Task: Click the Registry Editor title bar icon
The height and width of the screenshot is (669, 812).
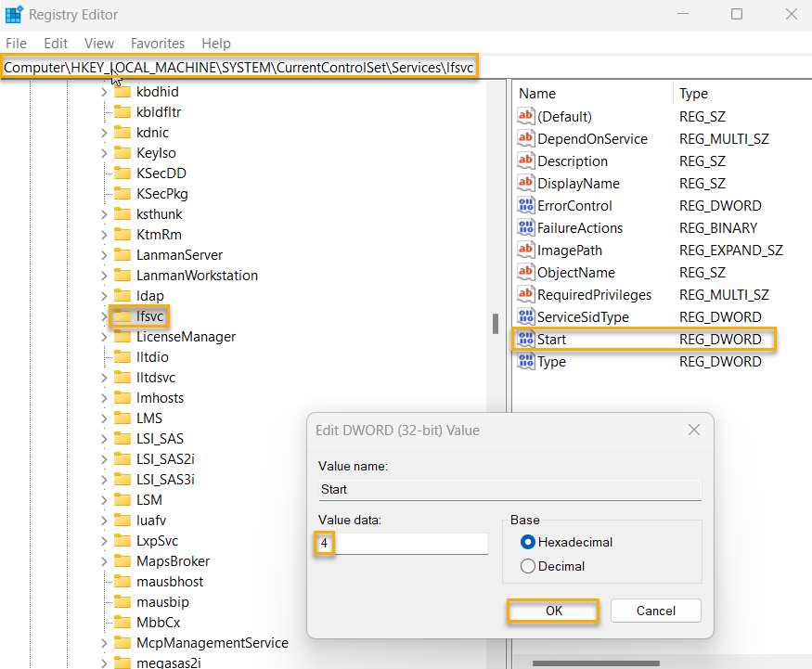Action: pyautogui.click(x=13, y=14)
